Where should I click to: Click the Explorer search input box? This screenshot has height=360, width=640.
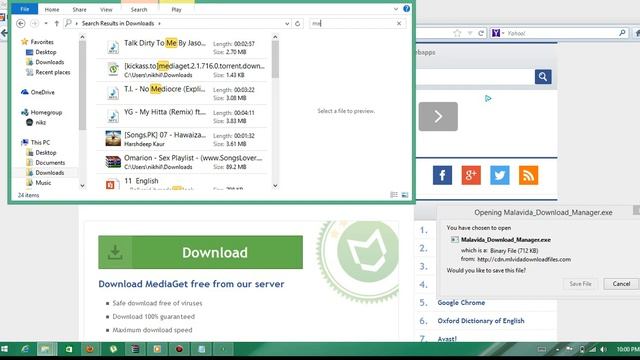(352, 24)
